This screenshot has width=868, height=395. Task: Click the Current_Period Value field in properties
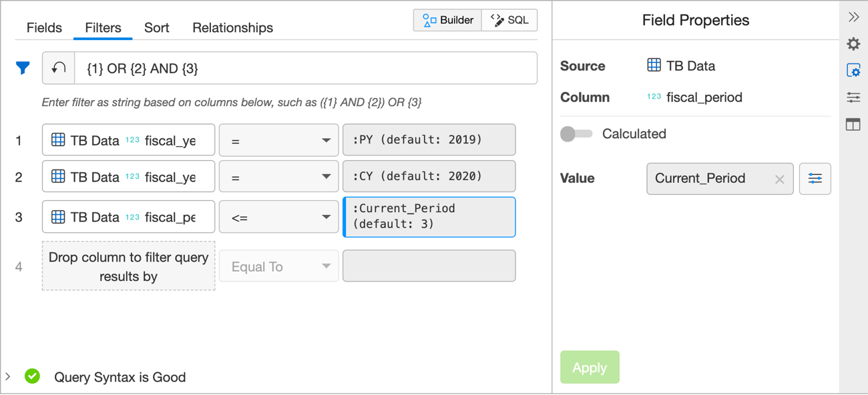[x=720, y=179]
